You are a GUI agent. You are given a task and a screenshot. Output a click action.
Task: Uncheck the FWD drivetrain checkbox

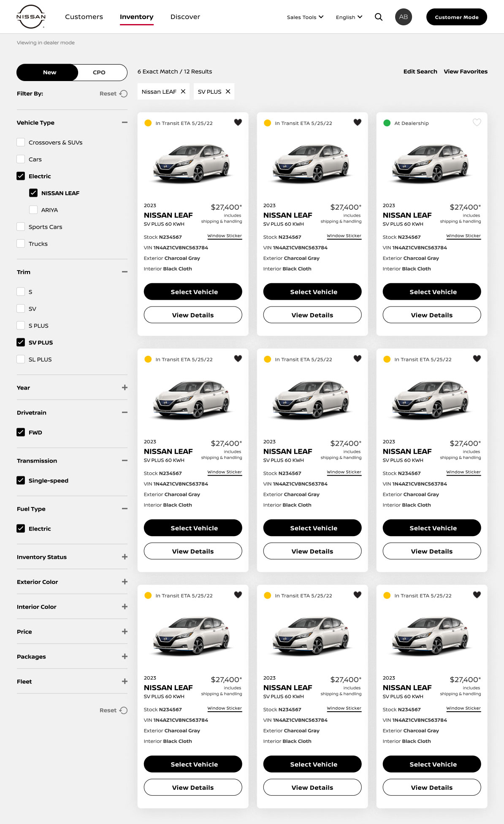21,432
